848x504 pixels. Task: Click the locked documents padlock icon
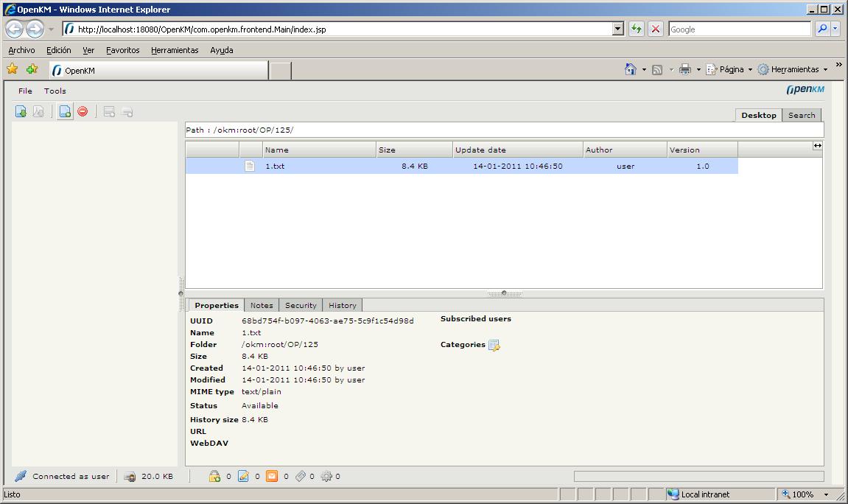[x=214, y=476]
